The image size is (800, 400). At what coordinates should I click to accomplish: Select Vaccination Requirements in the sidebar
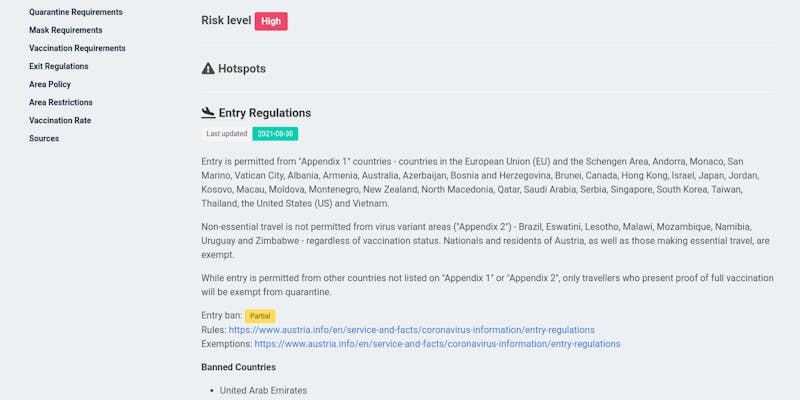(77, 48)
